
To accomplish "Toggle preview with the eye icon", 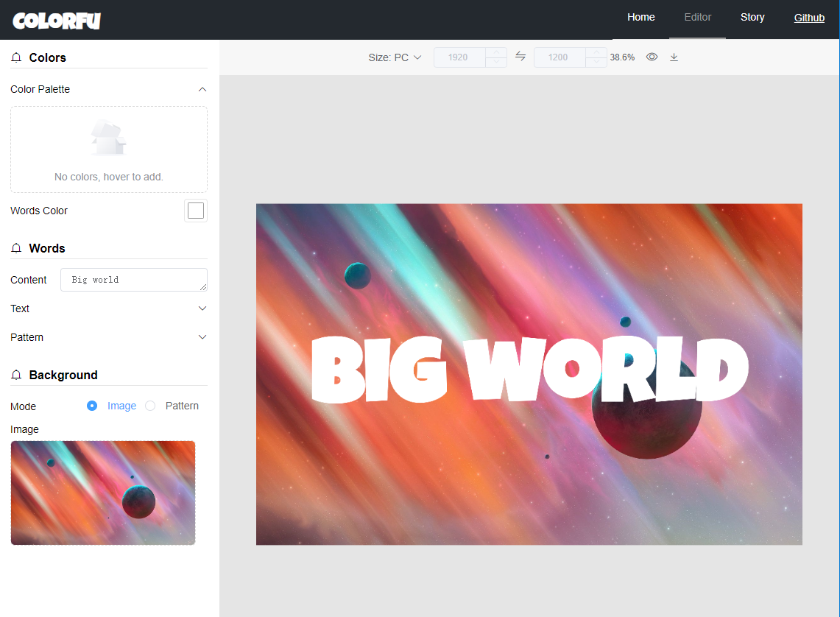I will pos(652,57).
